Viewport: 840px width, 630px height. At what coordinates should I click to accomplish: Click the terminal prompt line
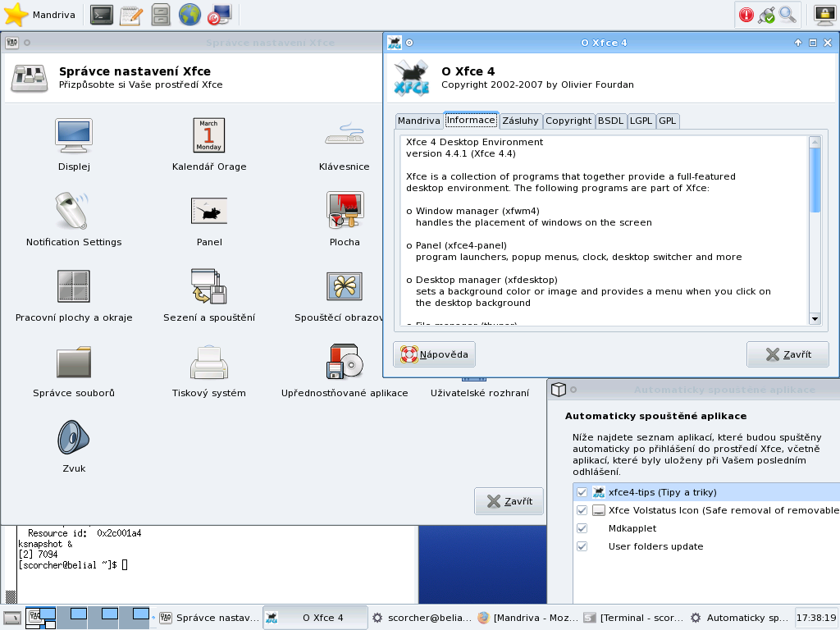[73, 565]
